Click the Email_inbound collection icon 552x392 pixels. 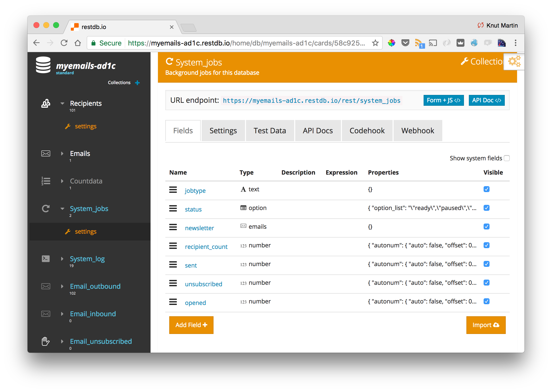(46, 314)
